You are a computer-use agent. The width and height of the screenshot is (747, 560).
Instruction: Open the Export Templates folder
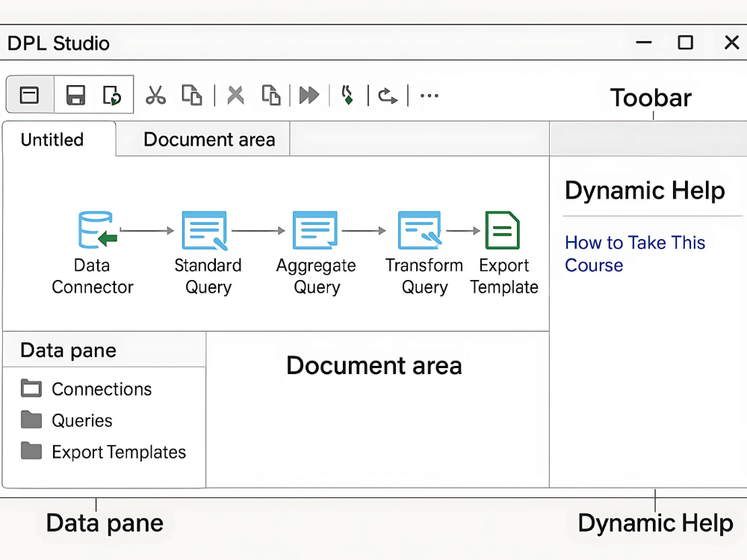pos(103,452)
